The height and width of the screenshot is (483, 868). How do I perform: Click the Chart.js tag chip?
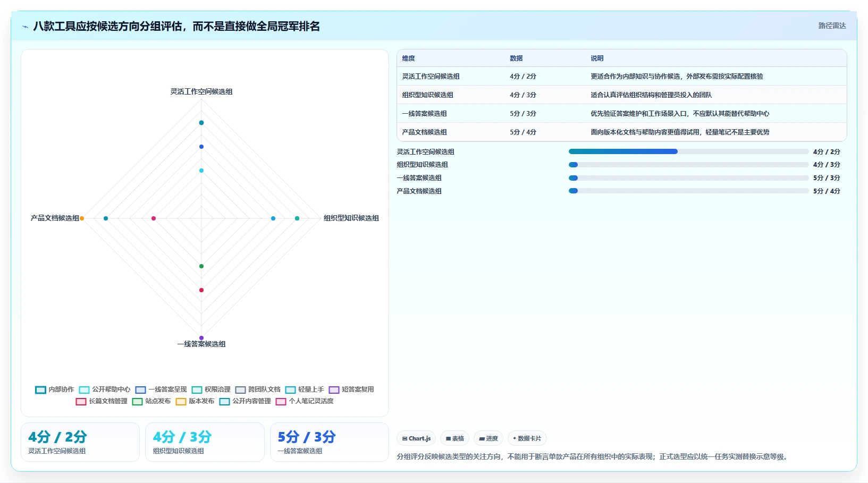tap(416, 438)
